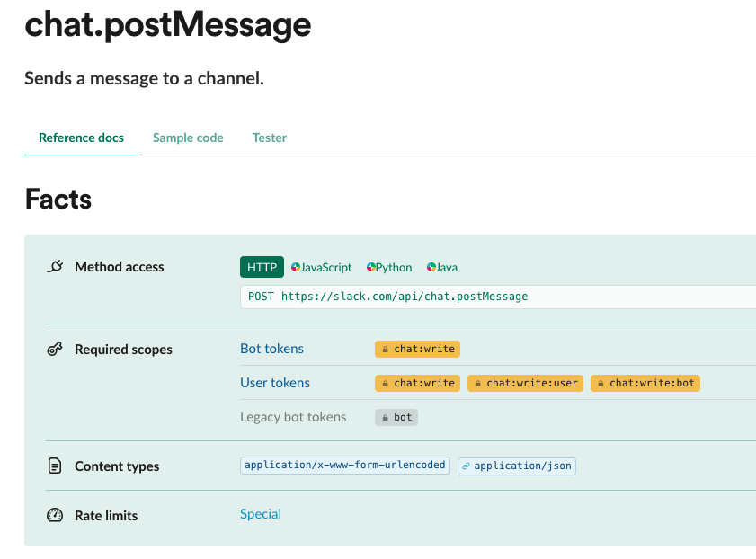Viewport: 756px width, 559px height.
Task: Choose Java method access
Action: coord(442,268)
